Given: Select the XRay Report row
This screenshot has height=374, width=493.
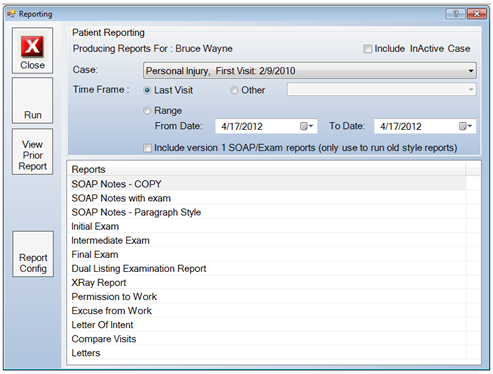Looking at the screenshot, I should (x=266, y=282).
